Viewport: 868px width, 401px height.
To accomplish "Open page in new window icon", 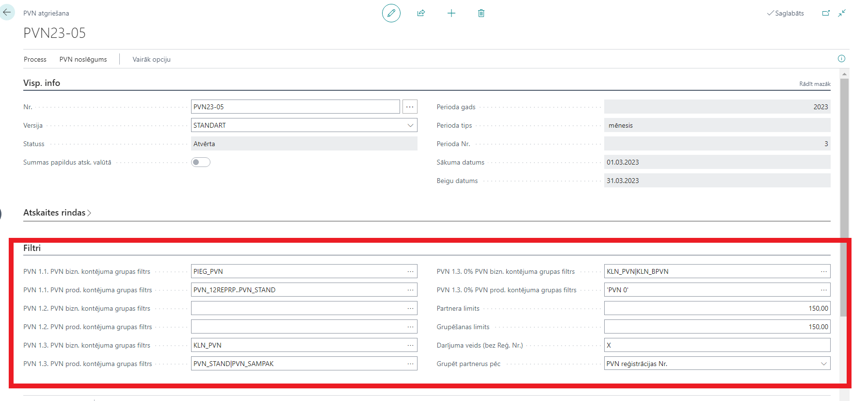I will [x=826, y=13].
